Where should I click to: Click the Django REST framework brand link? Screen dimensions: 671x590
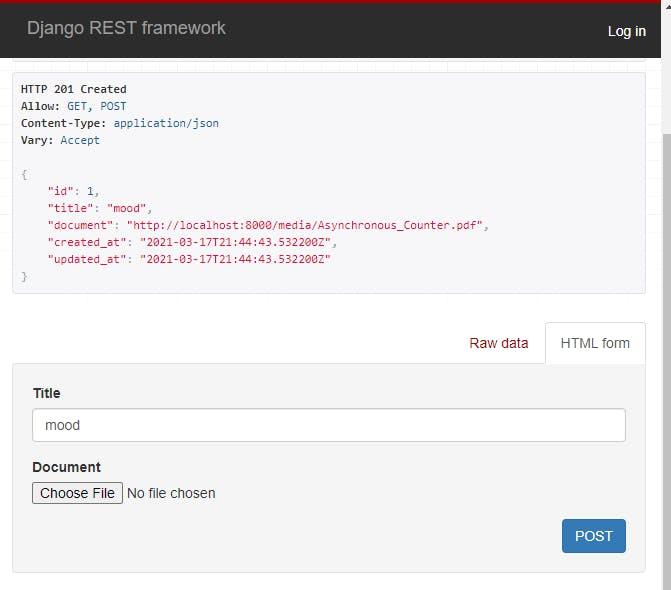coord(126,28)
